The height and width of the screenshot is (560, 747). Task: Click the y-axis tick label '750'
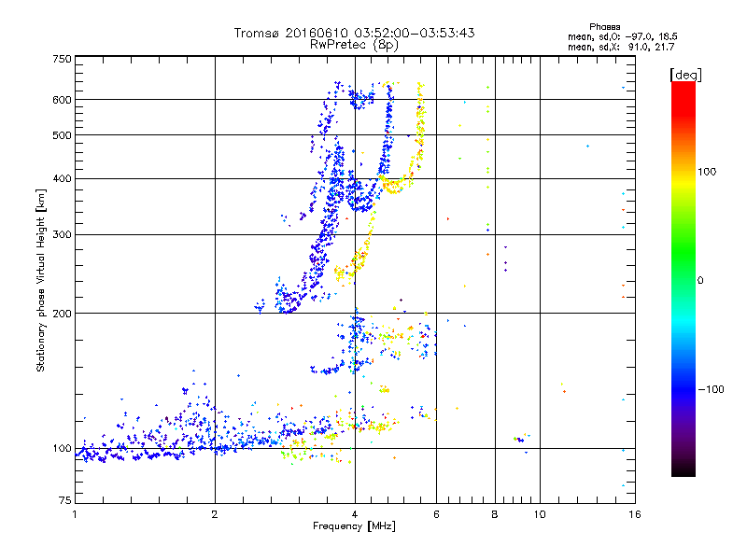[x=62, y=59]
